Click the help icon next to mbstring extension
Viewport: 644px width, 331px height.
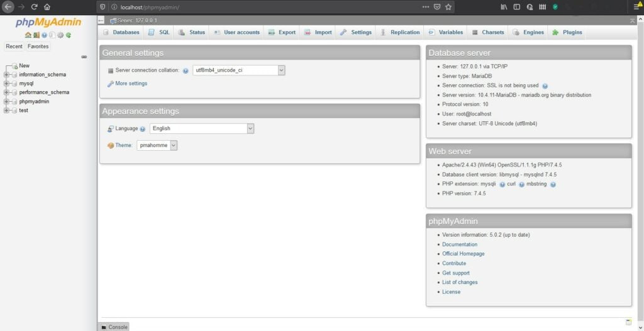[553, 185]
